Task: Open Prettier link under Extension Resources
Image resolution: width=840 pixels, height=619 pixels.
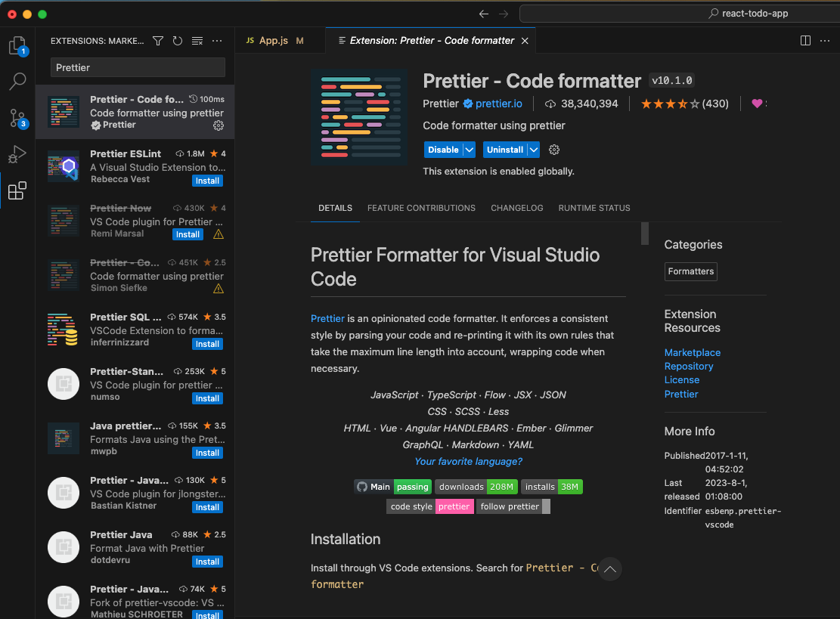Action: 681,394
